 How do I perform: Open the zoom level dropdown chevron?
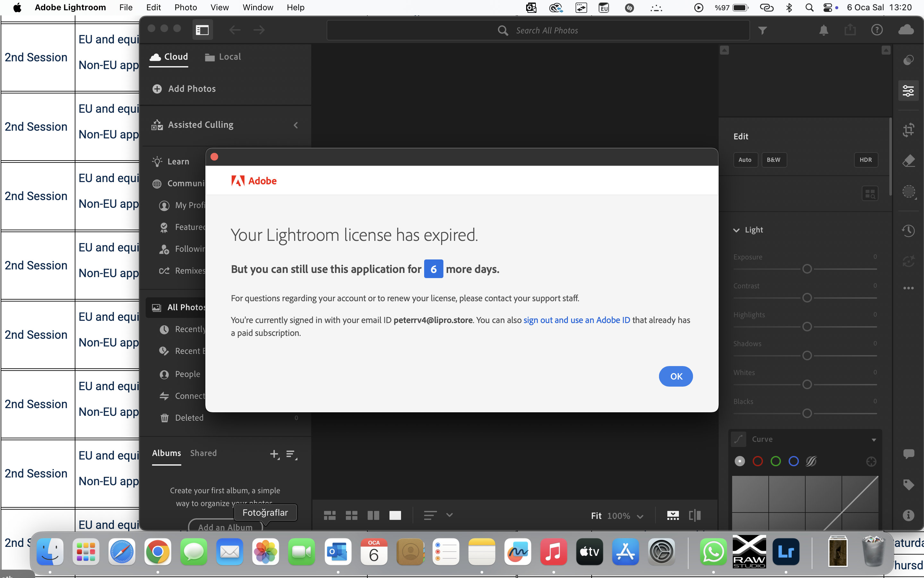(640, 516)
